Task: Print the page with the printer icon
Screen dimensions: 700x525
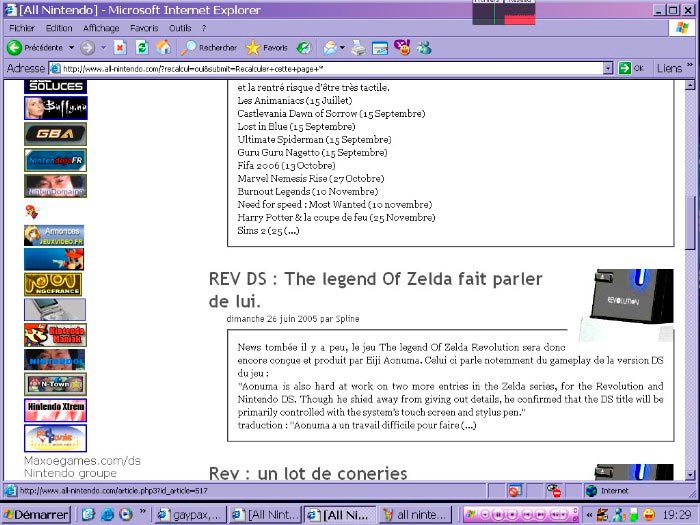Action: (x=358, y=47)
